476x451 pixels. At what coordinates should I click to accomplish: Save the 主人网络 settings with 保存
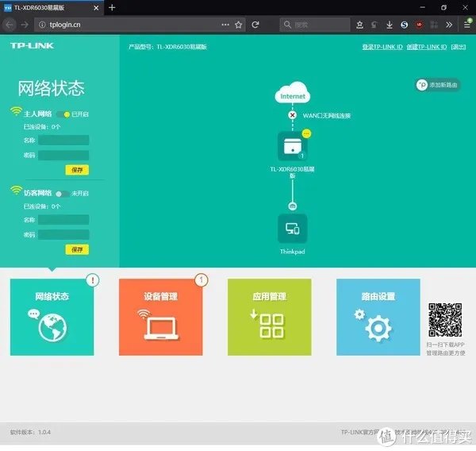77,170
